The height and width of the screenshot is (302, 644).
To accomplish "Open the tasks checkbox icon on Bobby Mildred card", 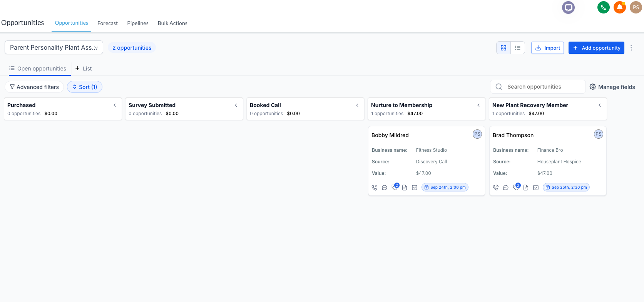I will (x=415, y=188).
